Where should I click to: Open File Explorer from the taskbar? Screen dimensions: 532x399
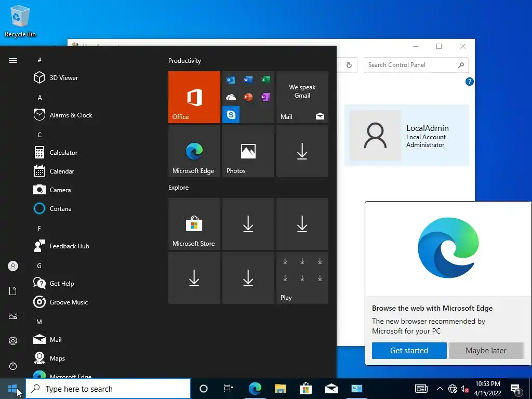(x=280, y=389)
